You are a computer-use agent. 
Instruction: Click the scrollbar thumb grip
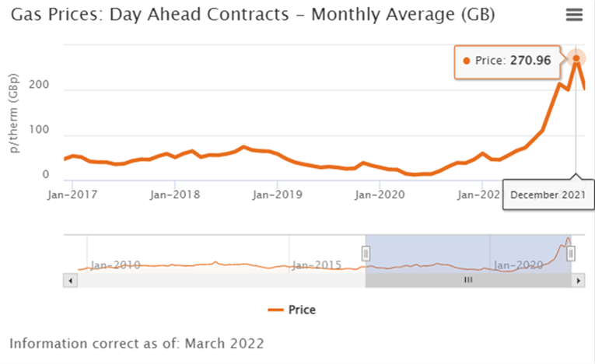tap(468, 280)
